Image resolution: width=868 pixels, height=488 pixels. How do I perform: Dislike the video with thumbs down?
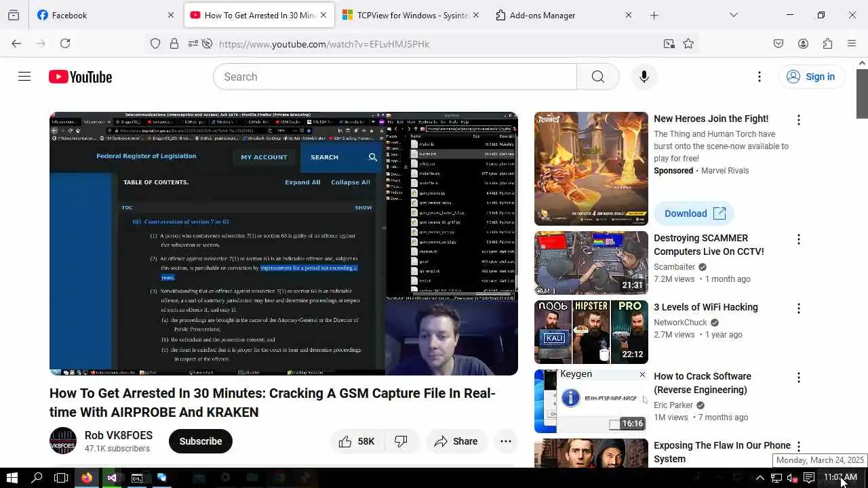point(401,441)
